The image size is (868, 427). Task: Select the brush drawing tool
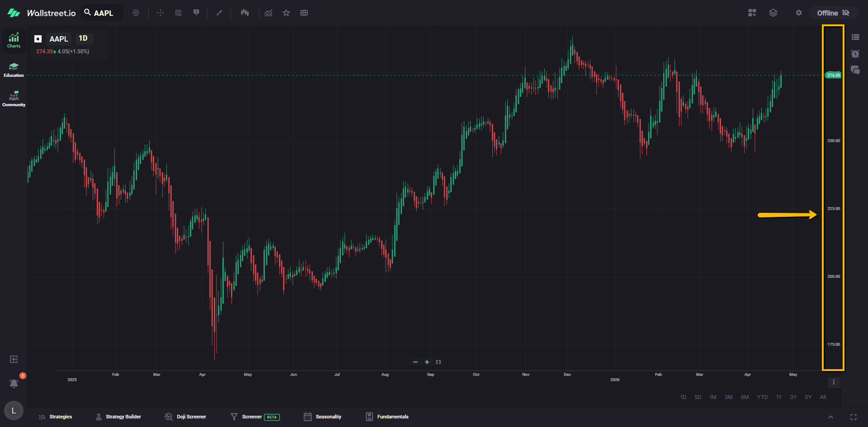coord(219,13)
